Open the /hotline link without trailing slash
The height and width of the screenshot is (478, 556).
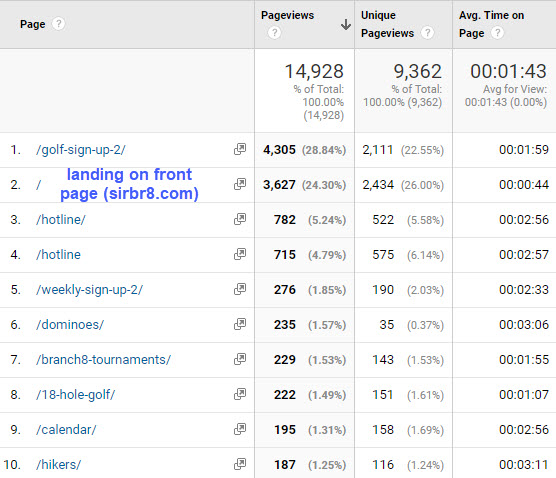[58, 255]
